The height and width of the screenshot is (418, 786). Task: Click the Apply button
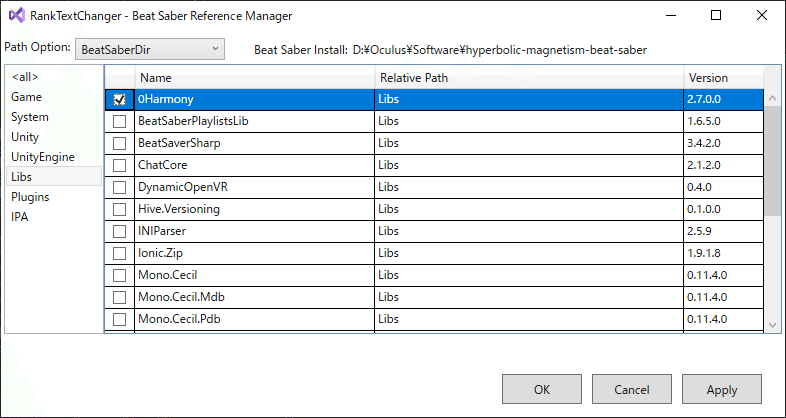721,390
